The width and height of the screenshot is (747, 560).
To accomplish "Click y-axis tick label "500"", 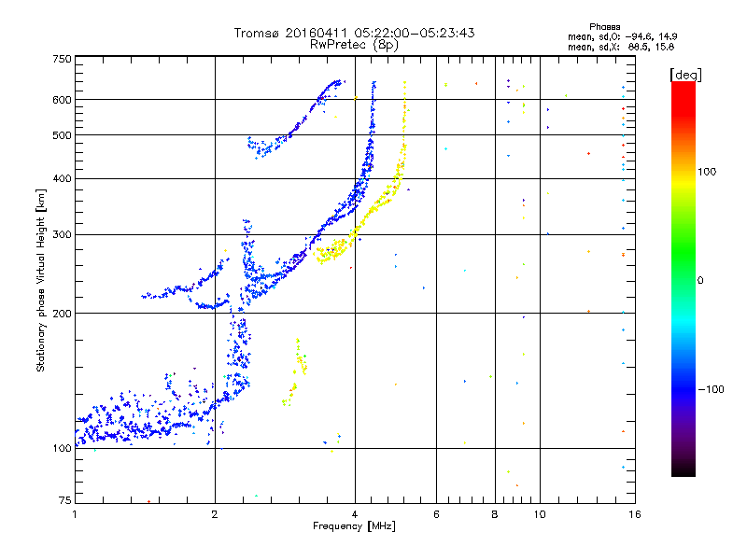I will tap(62, 135).
